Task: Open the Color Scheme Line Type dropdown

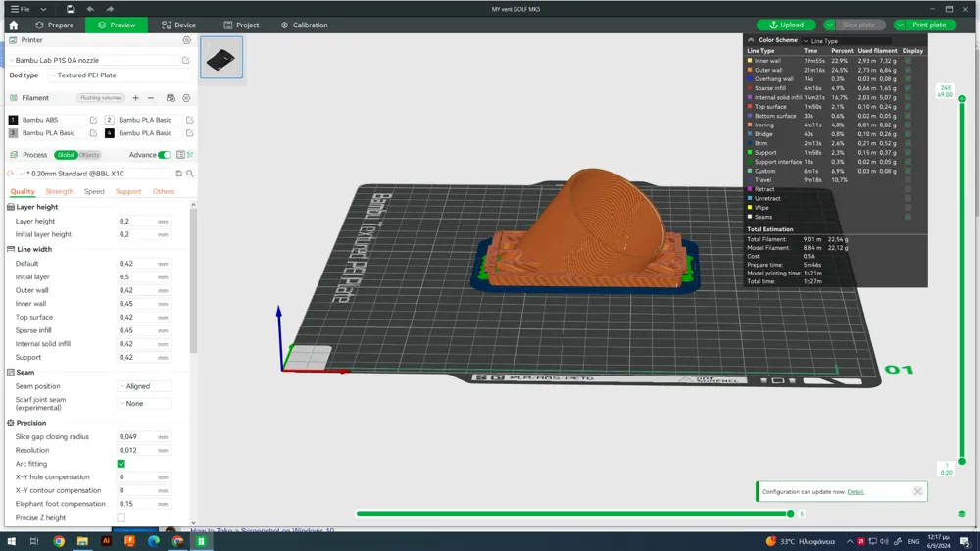Action: pos(847,40)
